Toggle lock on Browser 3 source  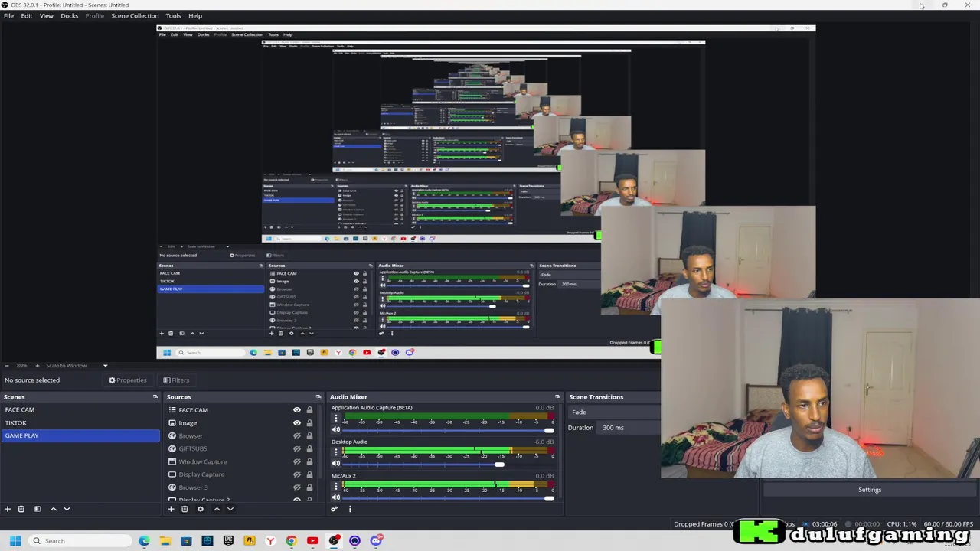(309, 487)
